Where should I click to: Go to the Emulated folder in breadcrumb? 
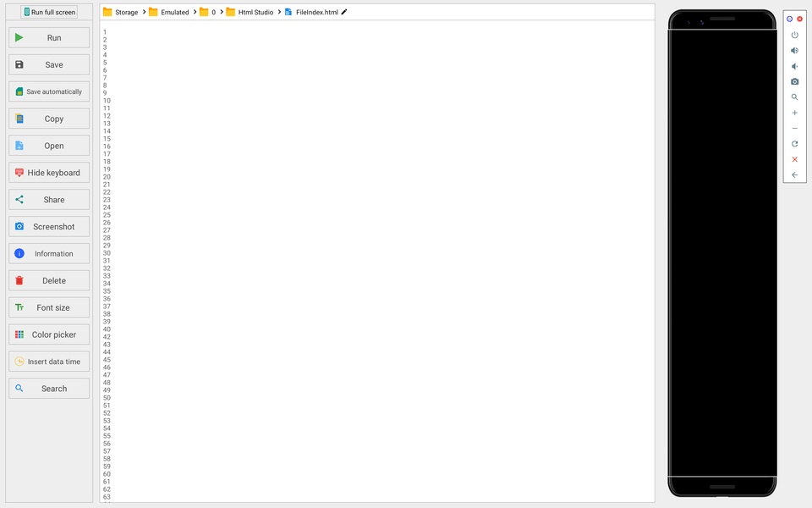click(169, 12)
